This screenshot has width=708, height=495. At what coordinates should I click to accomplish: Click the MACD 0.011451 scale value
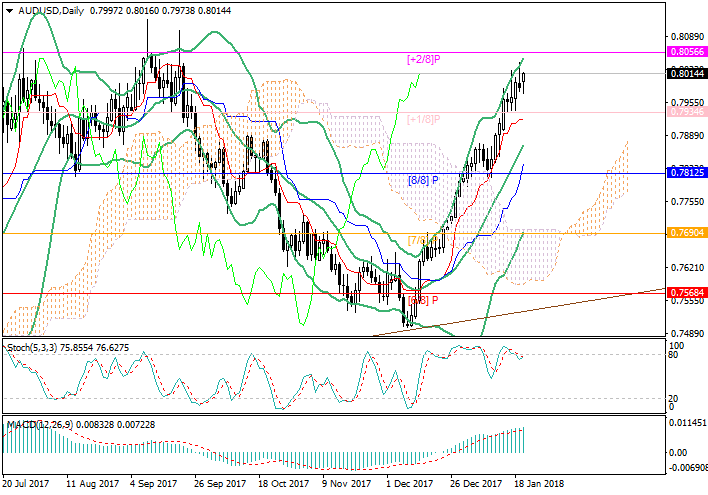687,423
